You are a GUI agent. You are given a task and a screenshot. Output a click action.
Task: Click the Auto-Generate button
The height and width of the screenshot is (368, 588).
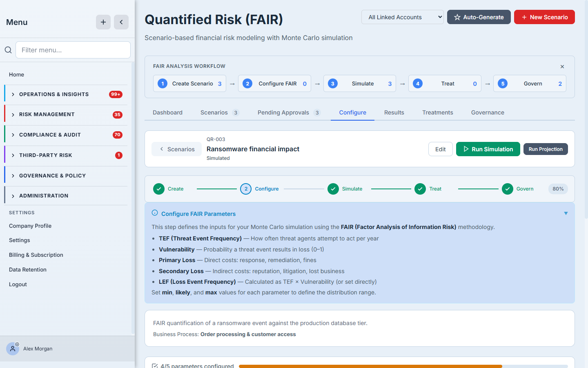(479, 17)
